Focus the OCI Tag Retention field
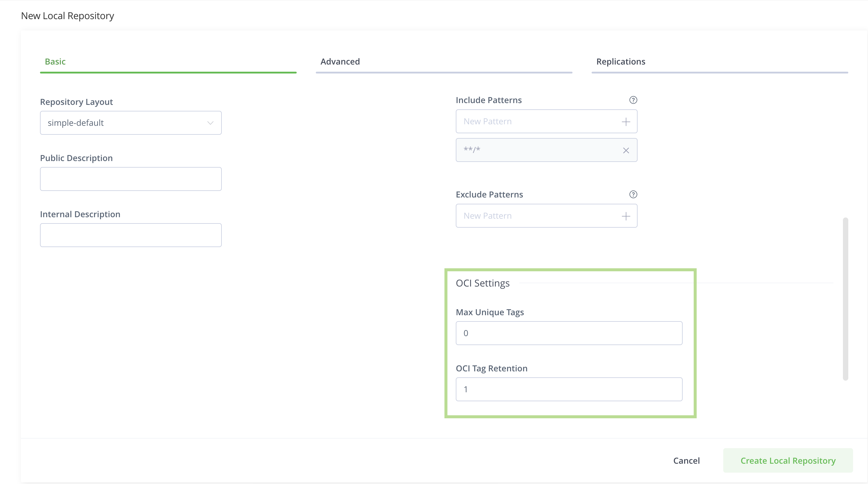The width and height of the screenshot is (868, 484). click(x=569, y=389)
